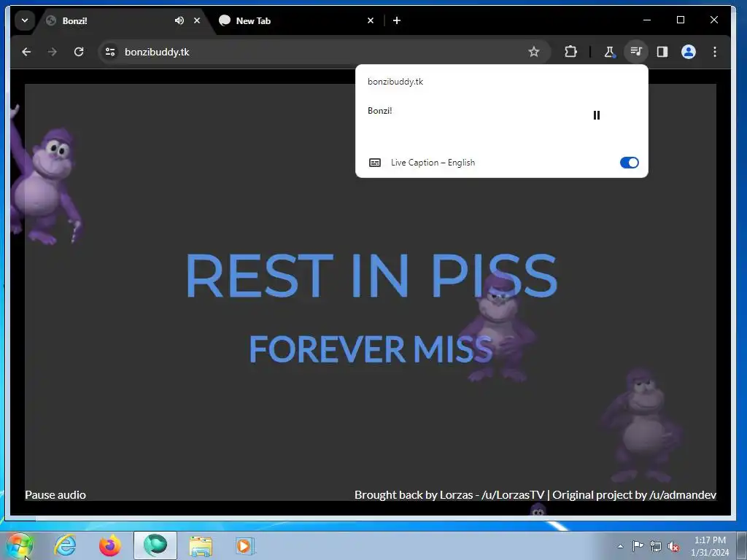Open the Windows Start menu
The image size is (747, 560).
pos(20,545)
